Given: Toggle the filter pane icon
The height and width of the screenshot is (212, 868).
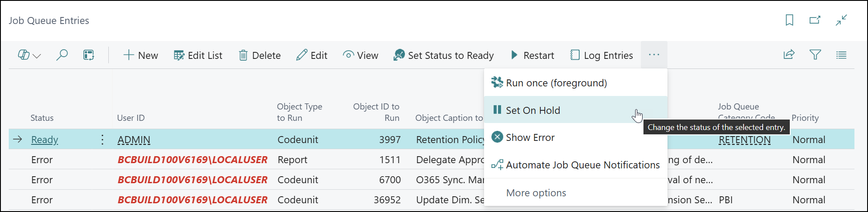Looking at the screenshot, I should point(815,55).
